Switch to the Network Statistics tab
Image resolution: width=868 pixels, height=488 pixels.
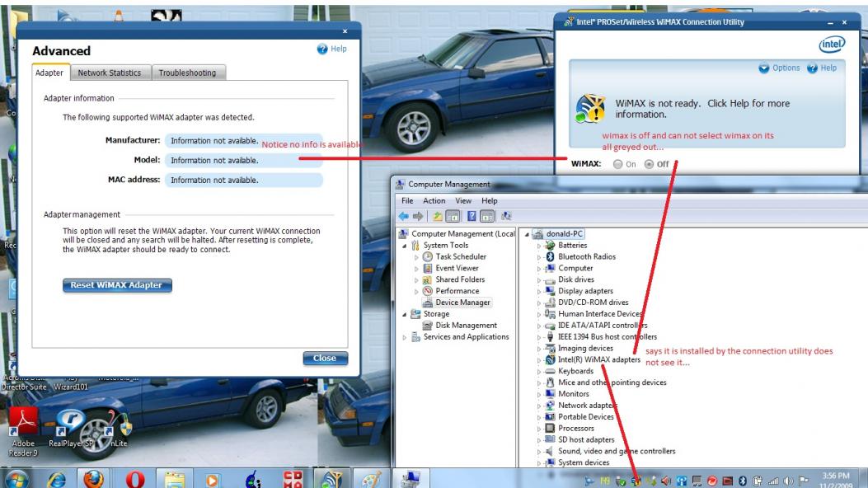click(x=109, y=73)
